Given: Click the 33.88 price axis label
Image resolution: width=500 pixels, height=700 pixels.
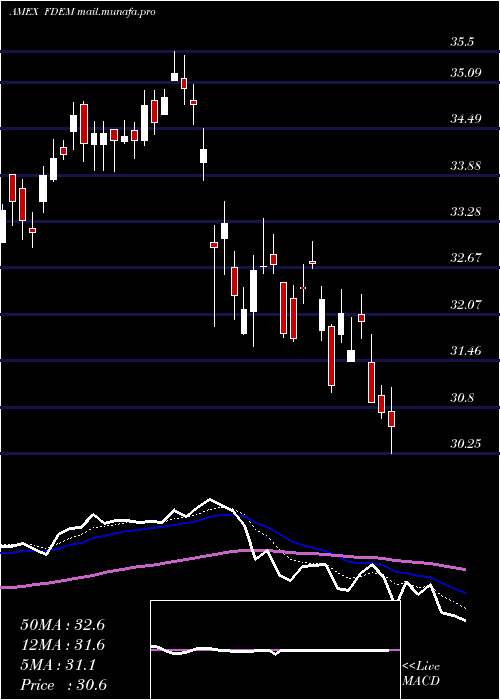Looking at the screenshot, I should [466, 166].
